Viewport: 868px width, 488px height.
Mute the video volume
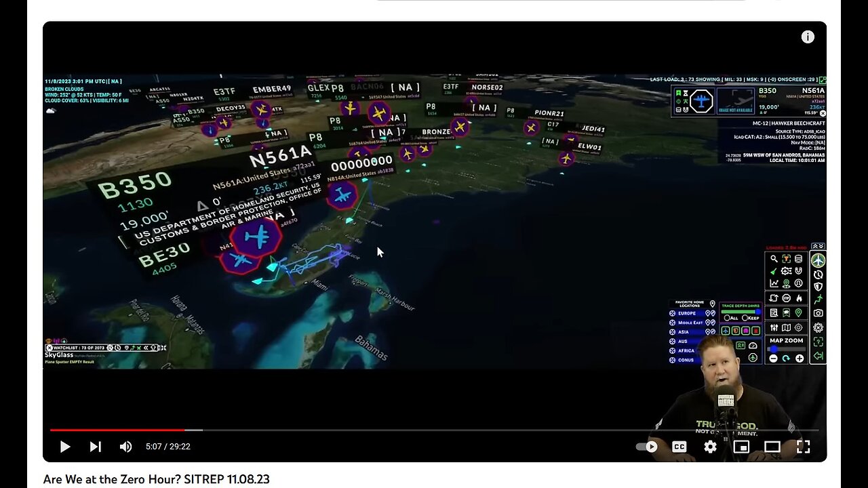(125, 447)
